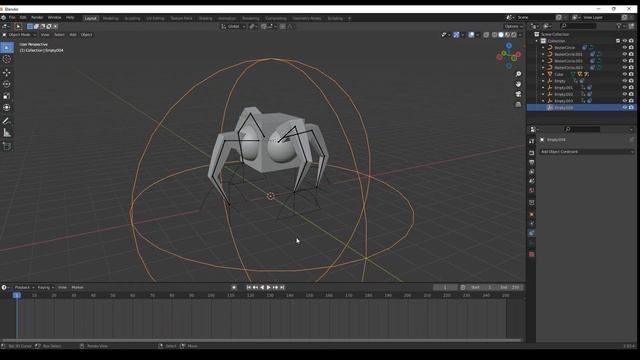Toggle auto keying record button

point(234,287)
